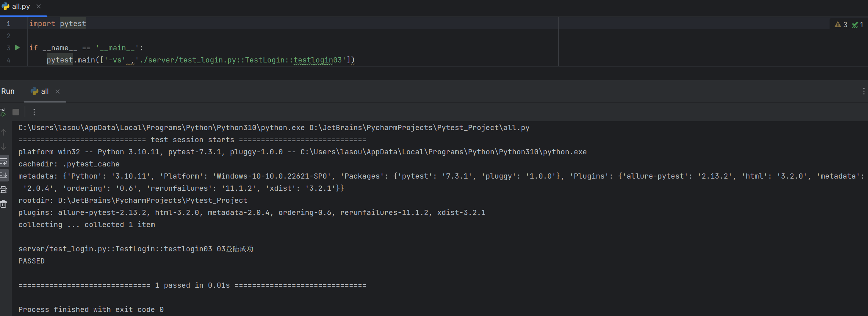Viewport: 868px width, 316px height.
Task: Click the Rerun 'all' icon
Action: (x=3, y=112)
